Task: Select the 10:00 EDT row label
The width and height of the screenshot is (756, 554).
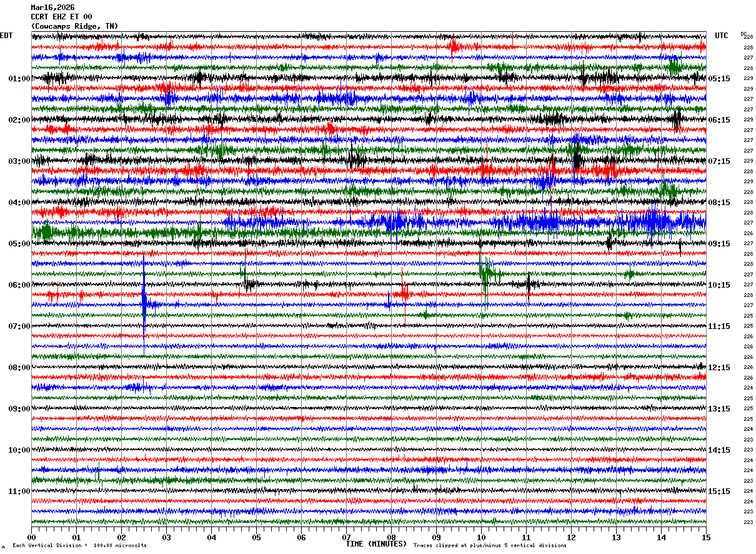Action: tap(19, 450)
